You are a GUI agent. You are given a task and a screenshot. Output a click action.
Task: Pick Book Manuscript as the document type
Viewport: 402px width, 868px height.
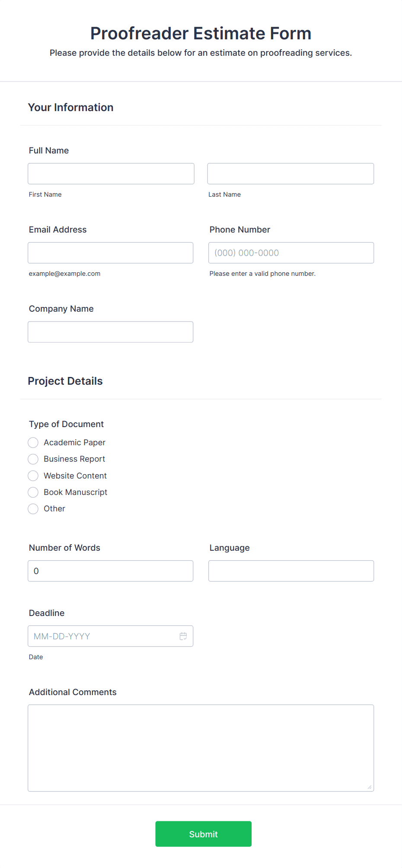tap(33, 492)
